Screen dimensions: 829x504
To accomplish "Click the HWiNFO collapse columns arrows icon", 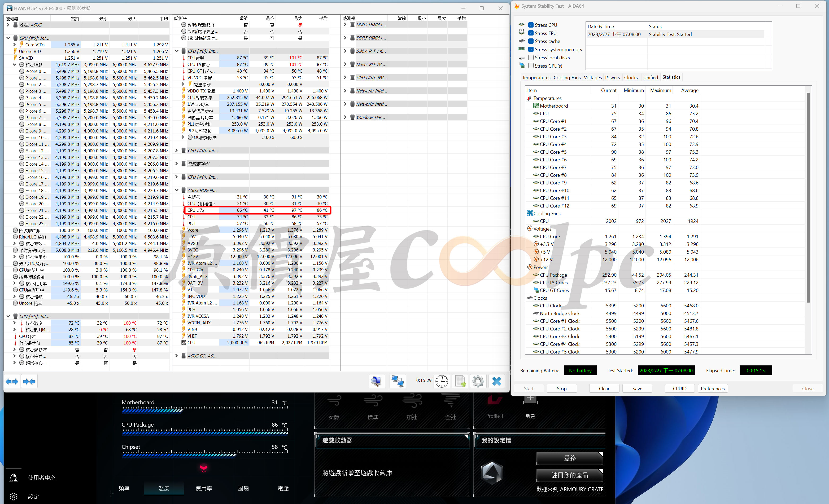I will click(29, 381).
